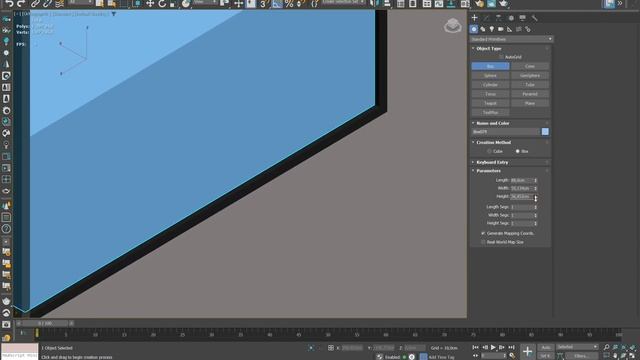This screenshot has height=360, width=640.
Task: Click the Zoom magnifier navigation icon
Action: 607,347
